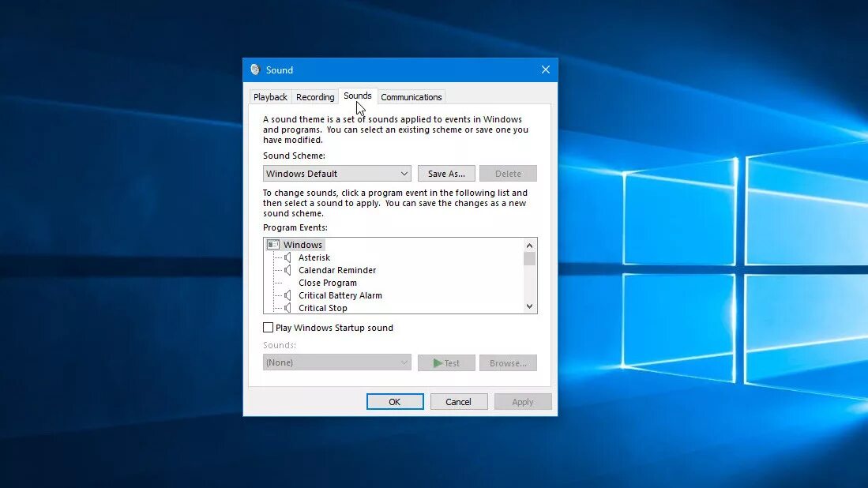868x488 pixels.
Task: Click the Cancel button
Action: coord(458,402)
